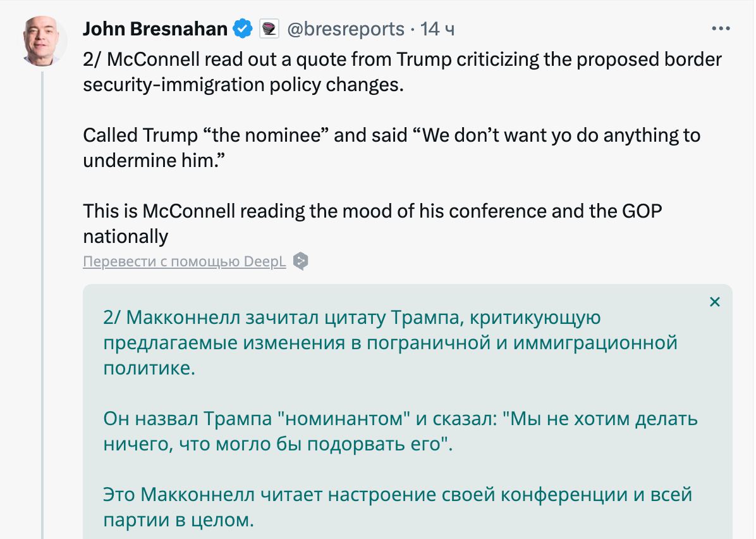This screenshot has height=539, width=756.
Task: Click the blue verified checkmark badge
Action: point(243,29)
